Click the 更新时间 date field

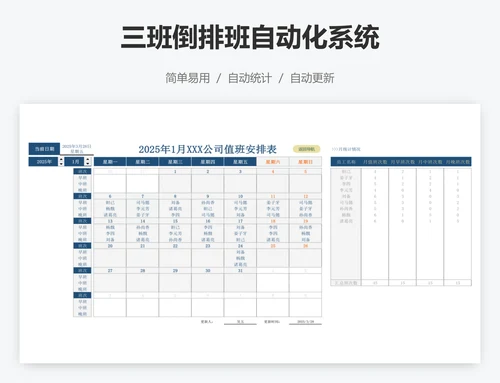tap(305, 322)
